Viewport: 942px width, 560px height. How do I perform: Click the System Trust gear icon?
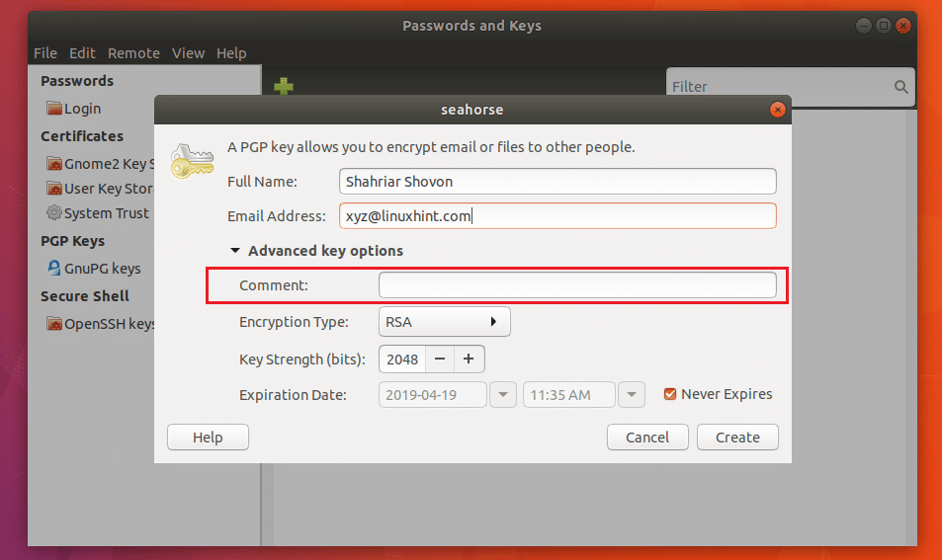click(54, 213)
